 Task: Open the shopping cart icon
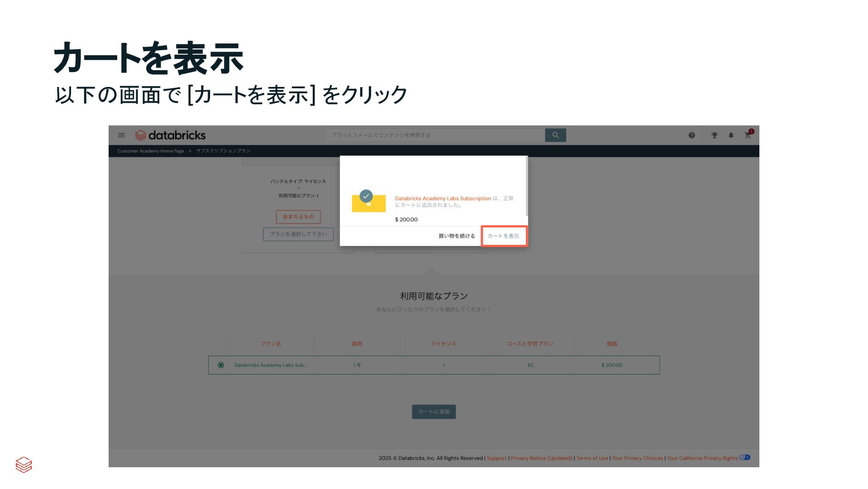[x=748, y=135]
